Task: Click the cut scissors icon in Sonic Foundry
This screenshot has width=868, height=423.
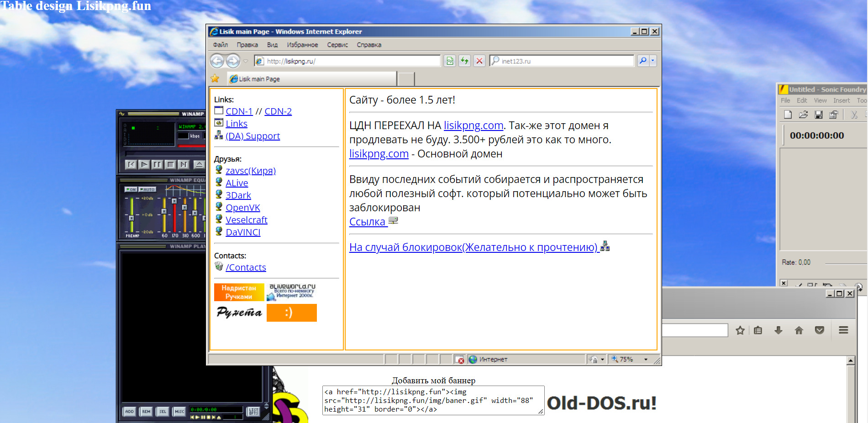Action: coord(854,115)
